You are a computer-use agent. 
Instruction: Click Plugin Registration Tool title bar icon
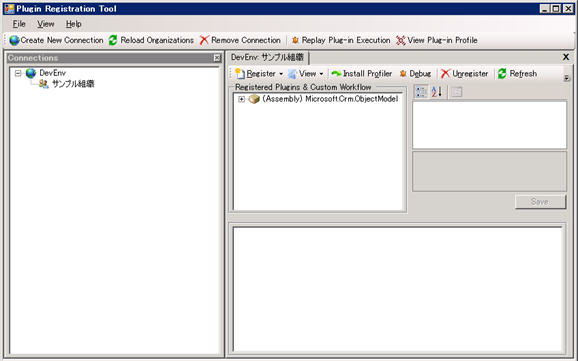[x=9, y=8]
